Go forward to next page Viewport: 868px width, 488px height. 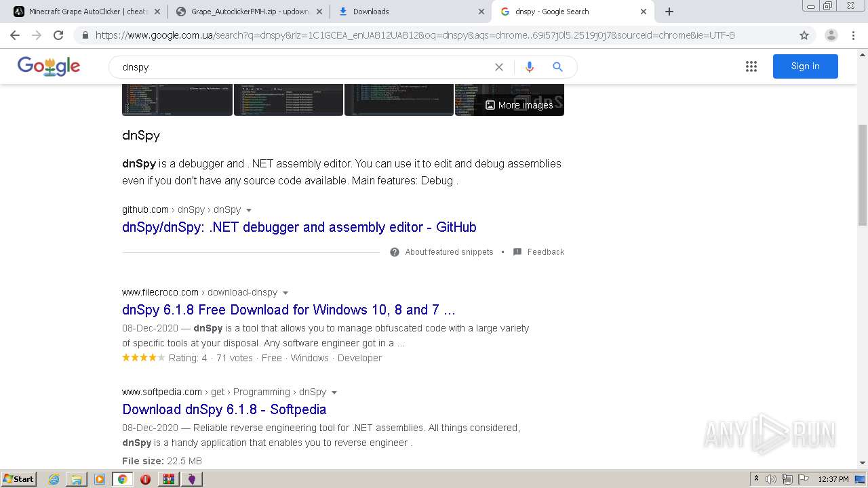tap(37, 35)
